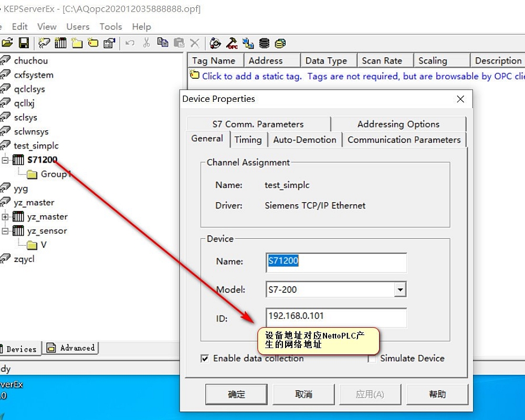Click the Copy icon in the toolbar
The image size is (525, 420).
[163, 43]
